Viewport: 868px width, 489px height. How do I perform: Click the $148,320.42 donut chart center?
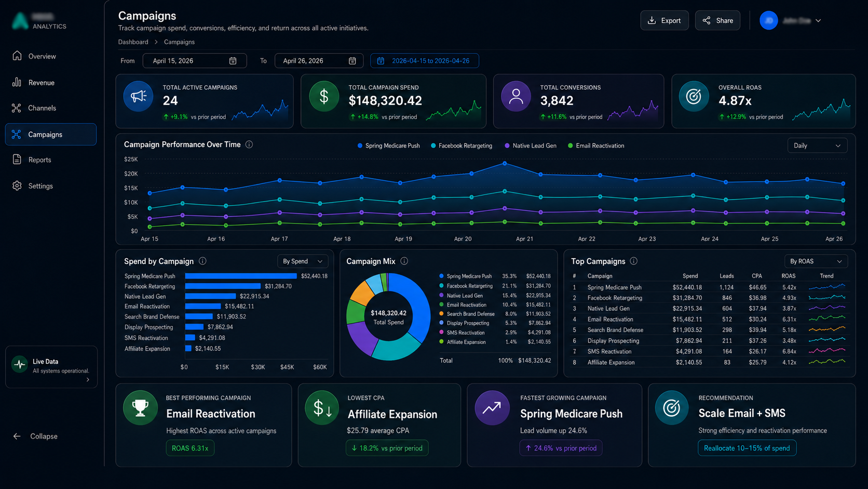click(x=388, y=317)
